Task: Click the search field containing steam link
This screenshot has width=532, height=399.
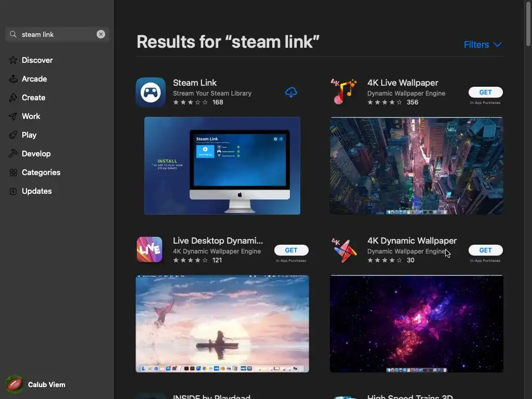Action: point(57,34)
